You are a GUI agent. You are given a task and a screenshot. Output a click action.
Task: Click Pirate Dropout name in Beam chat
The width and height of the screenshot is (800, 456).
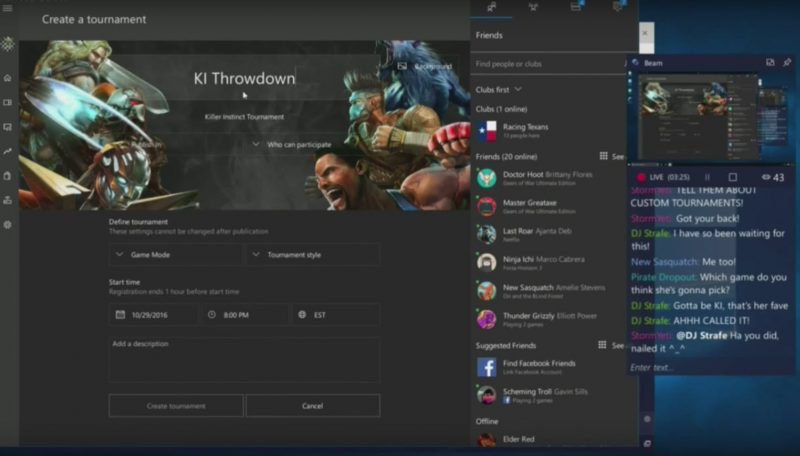coord(663,277)
